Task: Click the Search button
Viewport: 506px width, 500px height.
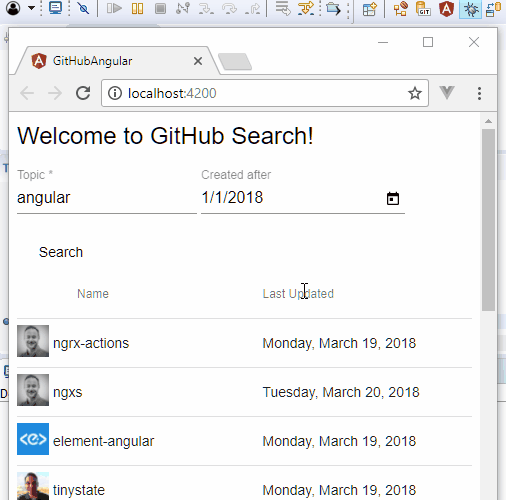Action: point(61,252)
